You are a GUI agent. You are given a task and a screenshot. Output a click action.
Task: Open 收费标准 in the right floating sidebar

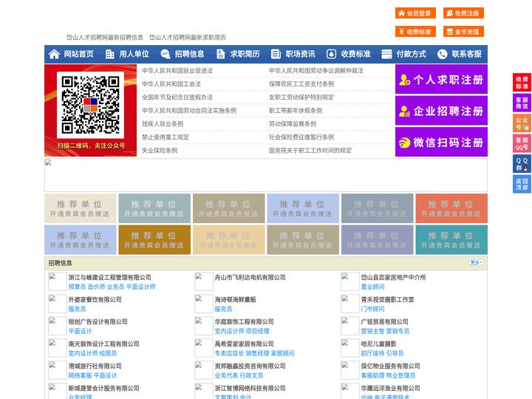[x=522, y=83]
